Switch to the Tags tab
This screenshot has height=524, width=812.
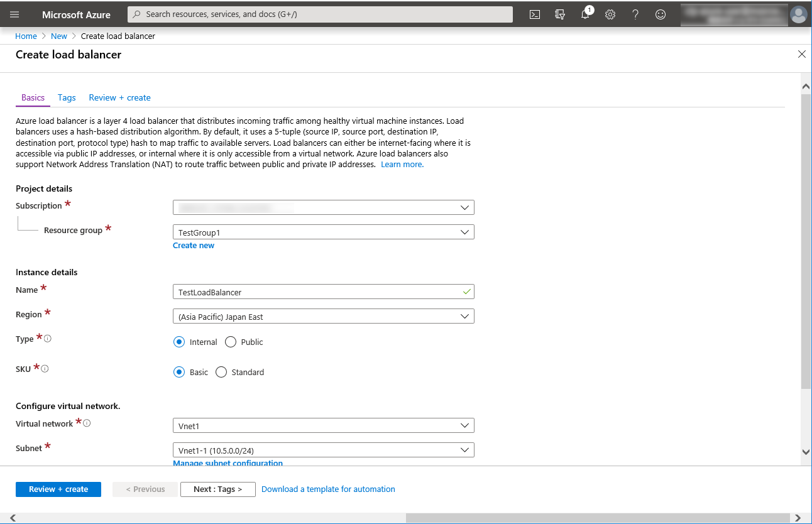[66, 97]
